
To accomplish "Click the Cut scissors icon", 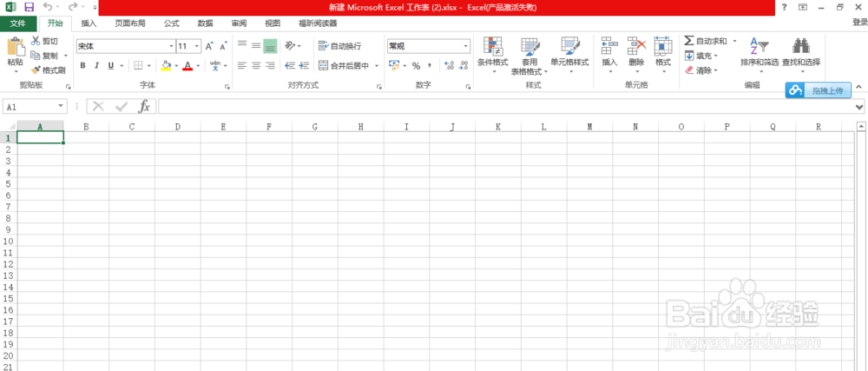I will click(36, 41).
